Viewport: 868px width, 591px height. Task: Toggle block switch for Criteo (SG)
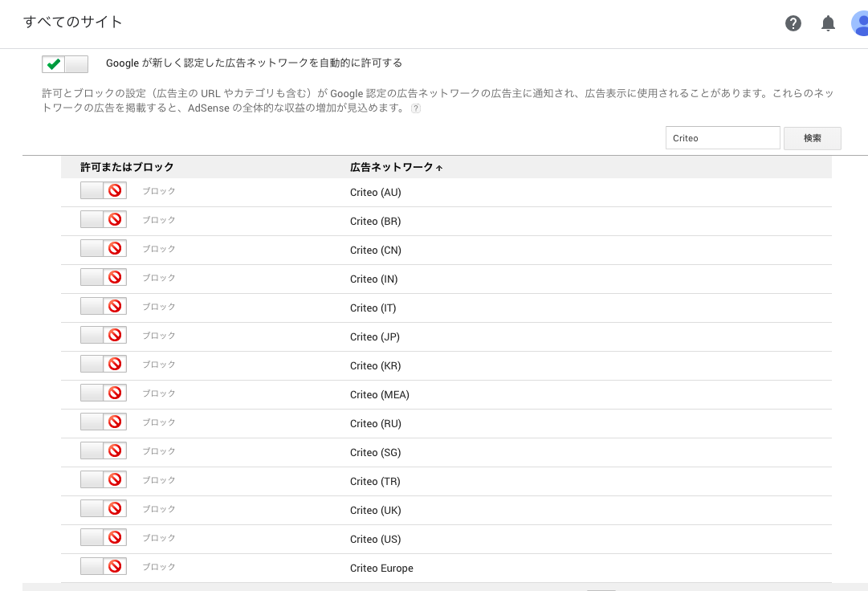coord(104,450)
